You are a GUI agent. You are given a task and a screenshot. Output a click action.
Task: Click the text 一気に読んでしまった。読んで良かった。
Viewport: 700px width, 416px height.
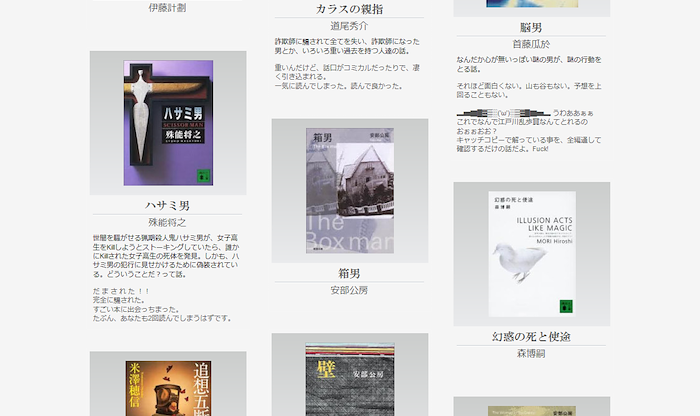coord(339,86)
